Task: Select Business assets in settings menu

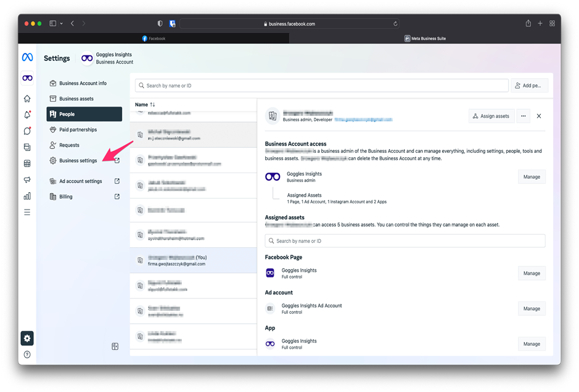Action: click(x=76, y=99)
